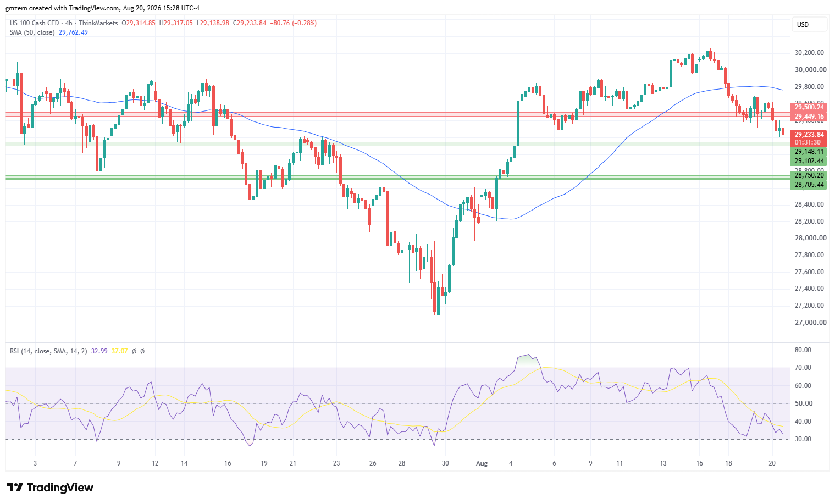Click the RSI moving average value 37.07
This screenshot has width=835, height=504.
pos(119,351)
